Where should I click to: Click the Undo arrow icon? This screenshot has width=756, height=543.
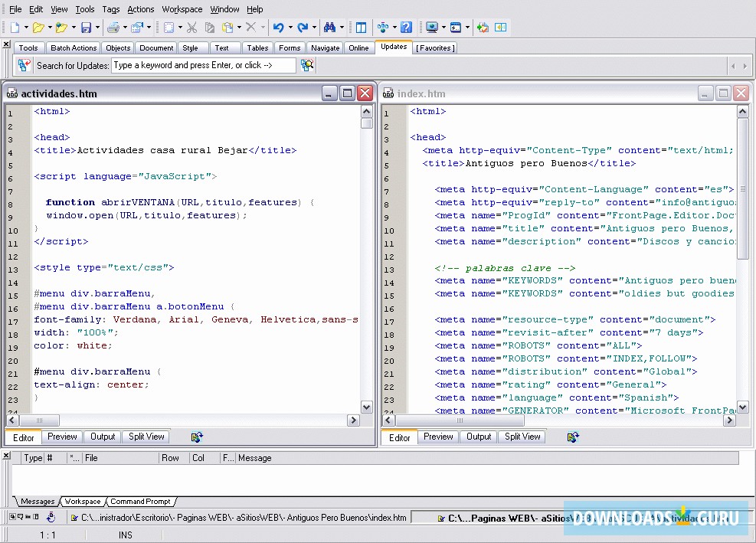(278, 28)
